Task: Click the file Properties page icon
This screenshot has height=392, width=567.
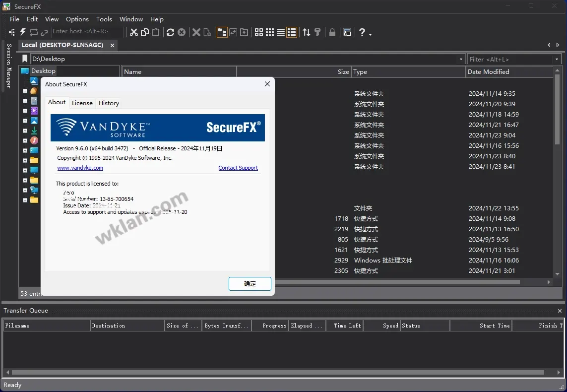Action: coord(207,32)
